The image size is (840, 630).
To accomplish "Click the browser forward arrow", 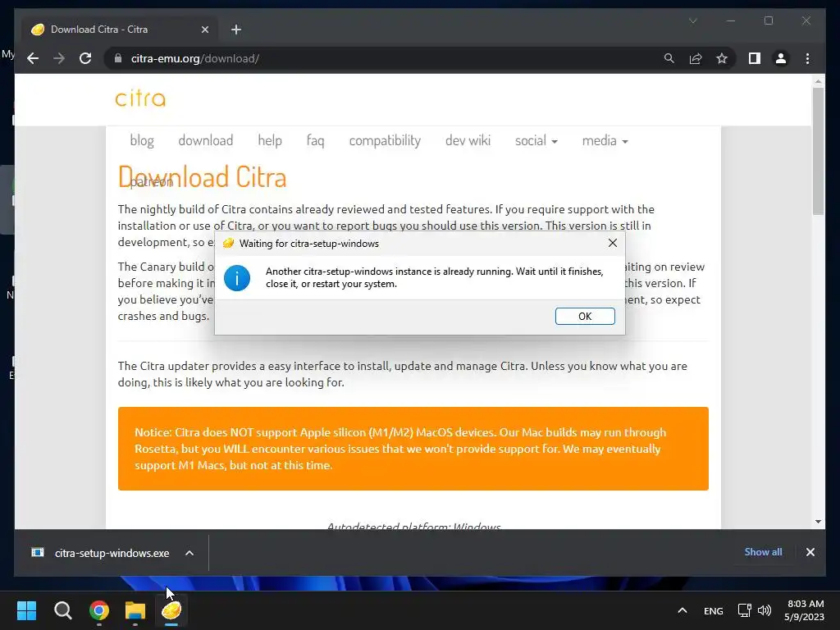I will point(59,58).
